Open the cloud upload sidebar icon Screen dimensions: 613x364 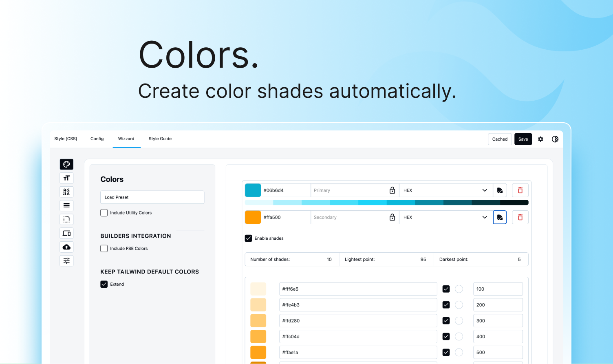66,247
